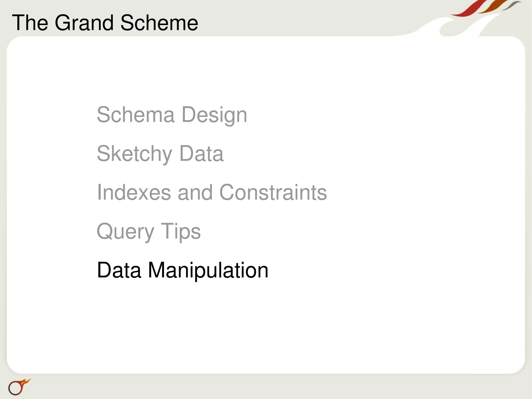
Task: Click the word Indexes
Action: point(134,192)
